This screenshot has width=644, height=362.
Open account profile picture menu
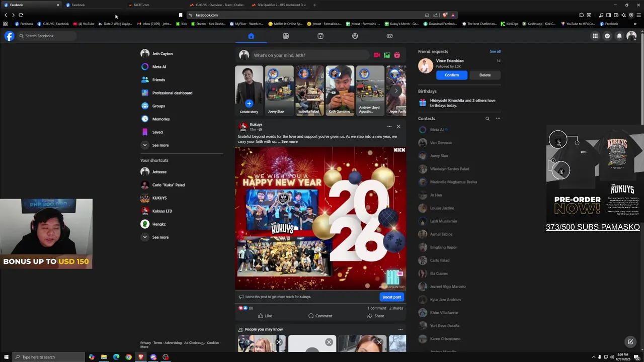tap(631, 36)
